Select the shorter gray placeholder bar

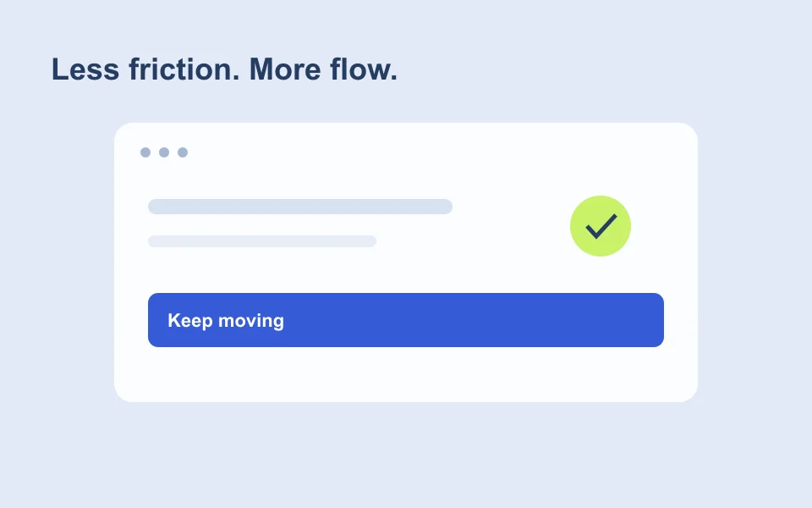262,241
